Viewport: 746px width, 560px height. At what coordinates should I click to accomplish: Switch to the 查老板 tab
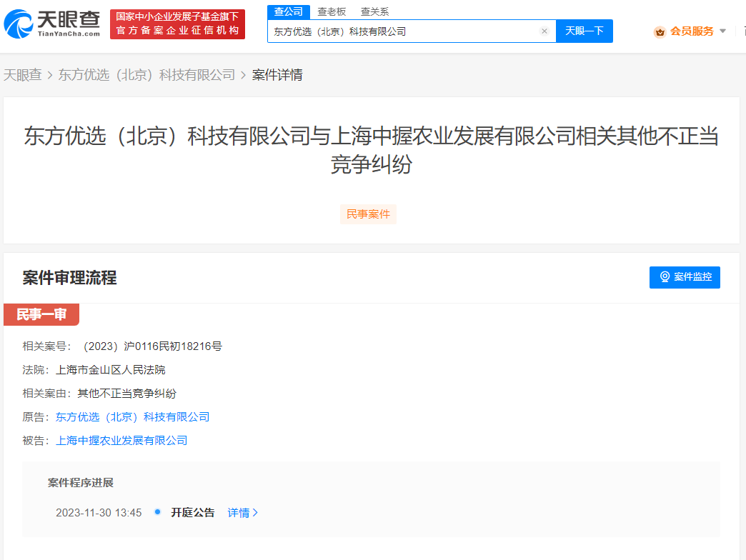pyautogui.click(x=332, y=11)
